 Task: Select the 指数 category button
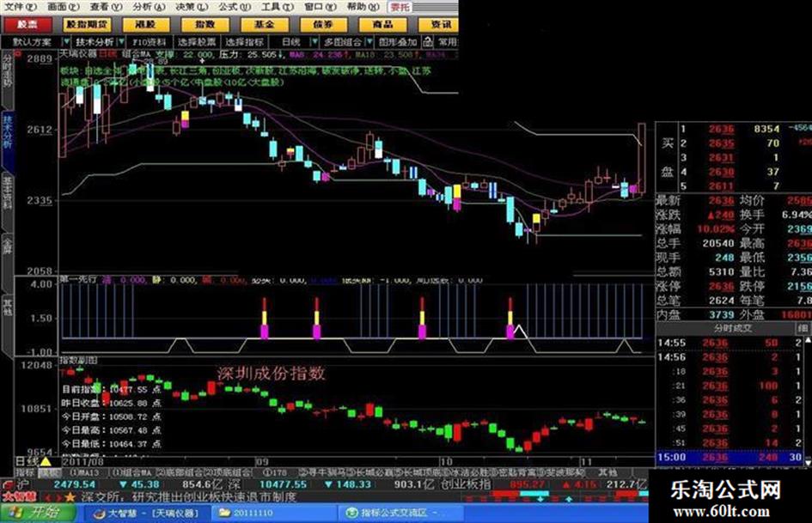pos(205,24)
